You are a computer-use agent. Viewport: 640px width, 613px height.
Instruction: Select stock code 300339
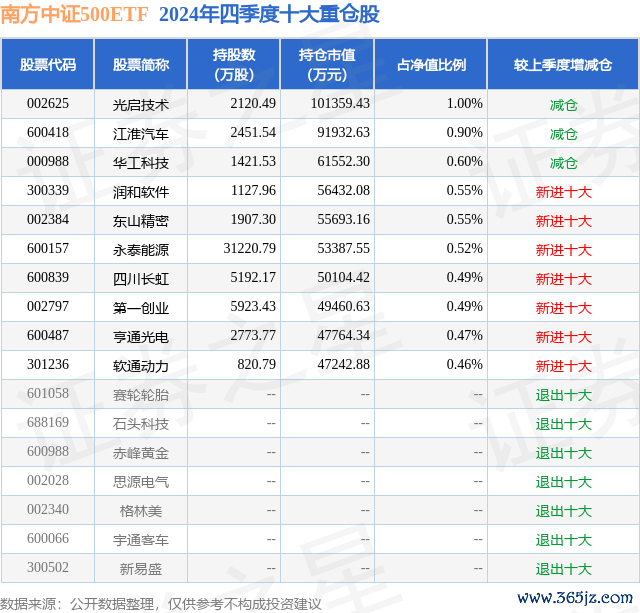tap(48, 191)
